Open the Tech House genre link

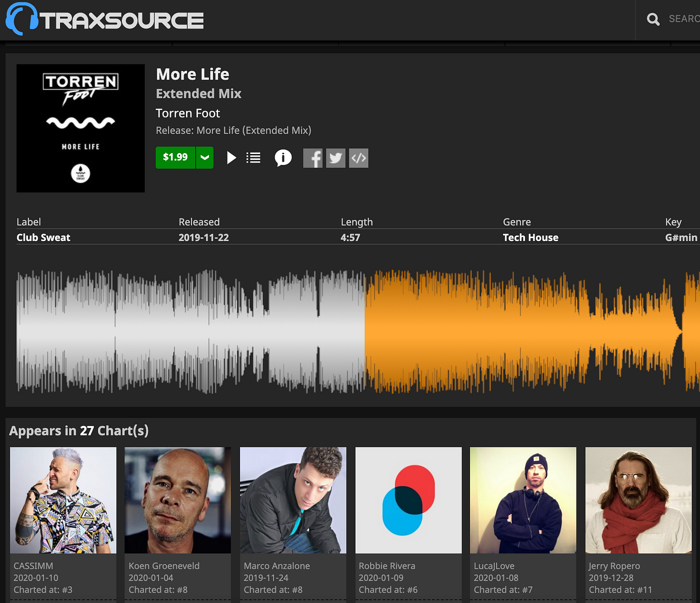(530, 237)
